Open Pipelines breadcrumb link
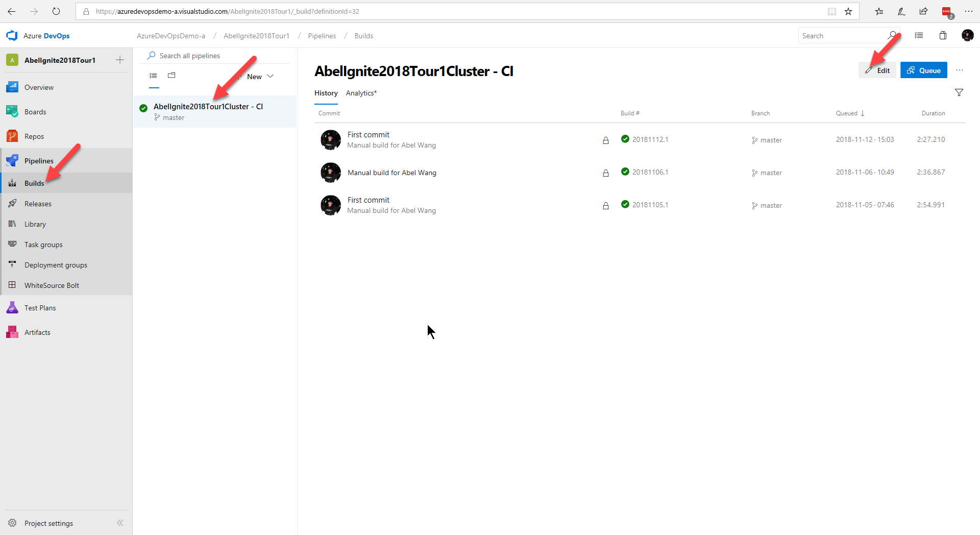980x535 pixels. tap(322, 36)
